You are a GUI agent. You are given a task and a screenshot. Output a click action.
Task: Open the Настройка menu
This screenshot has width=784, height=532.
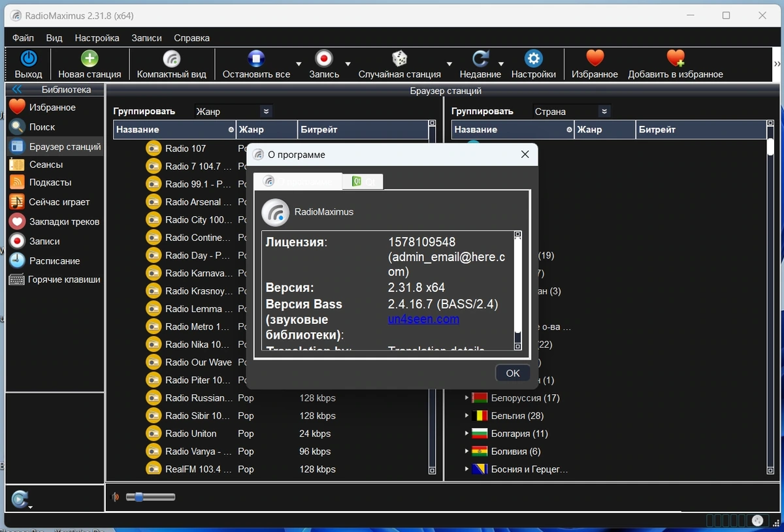pyautogui.click(x=97, y=38)
